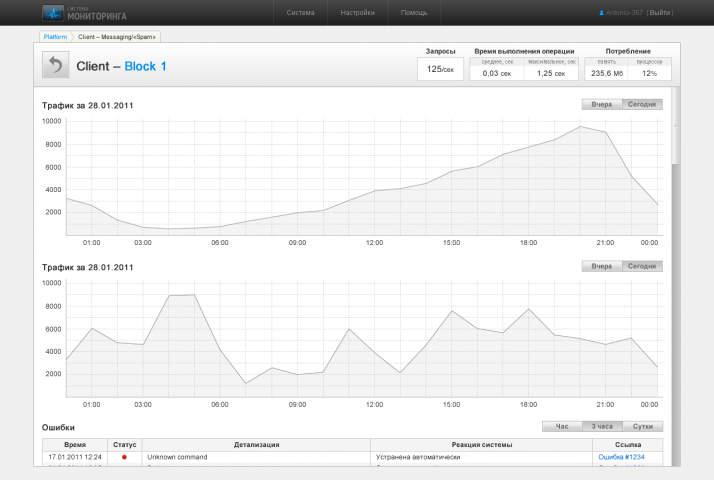
Task: Click the user avatar icon near Antonio-367
Action: [x=602, y=13]
